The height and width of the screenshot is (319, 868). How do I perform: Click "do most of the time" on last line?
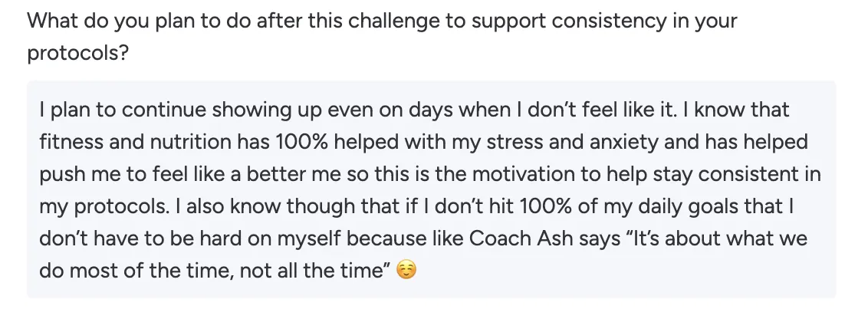click(136, 270)
